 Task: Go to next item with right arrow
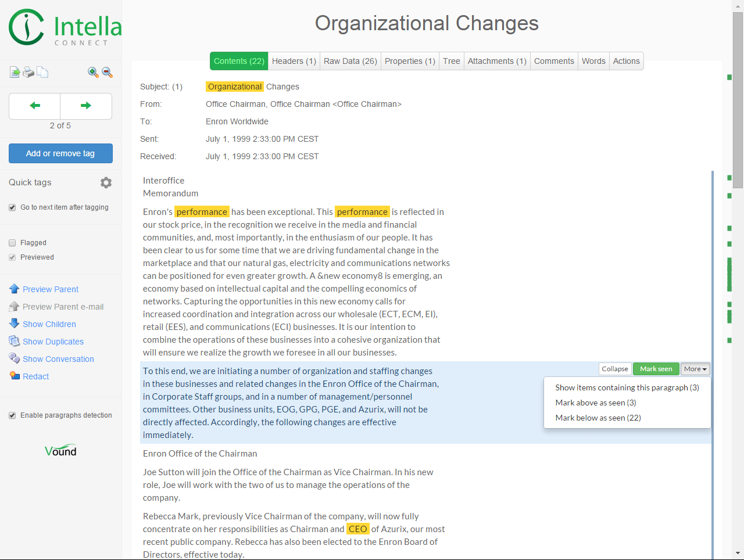click(86, 106)
